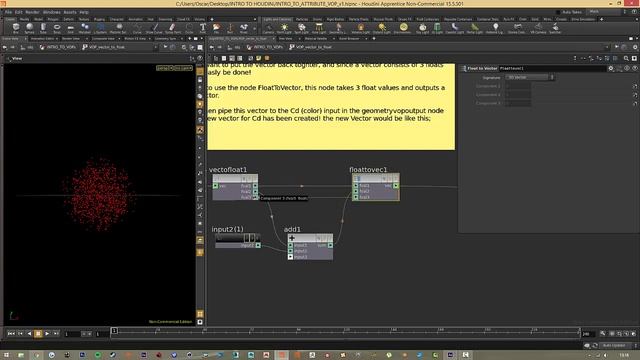
Task: Select the Font shelf tool
Action: (x=202, y=28)
